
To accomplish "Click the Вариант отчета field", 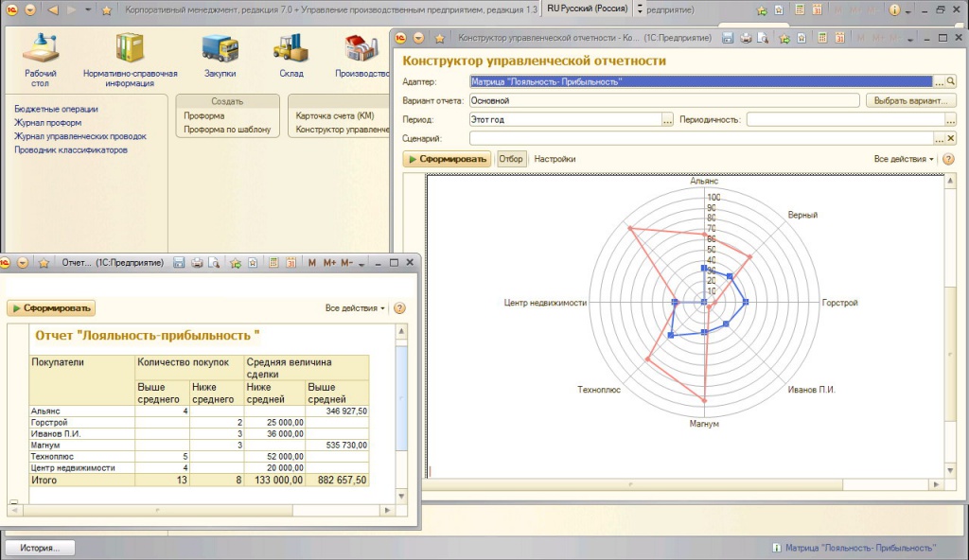I will pyautogui.click(x=664, y=101).
